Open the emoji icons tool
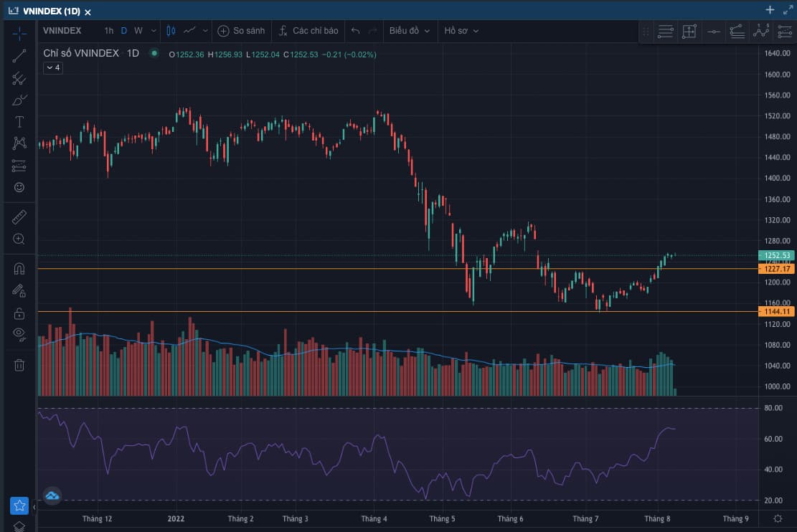Viewport: 797px width, 532px height. click(x=19, y=188)
